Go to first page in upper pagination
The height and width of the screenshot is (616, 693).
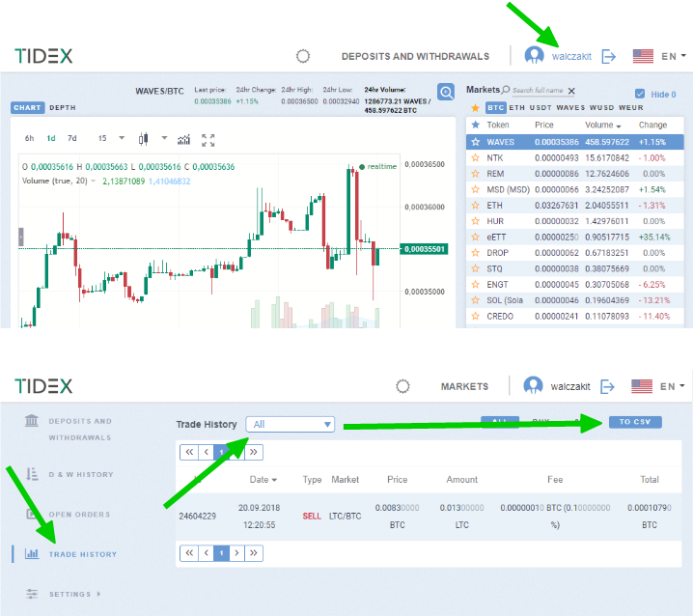coord(189,452)
